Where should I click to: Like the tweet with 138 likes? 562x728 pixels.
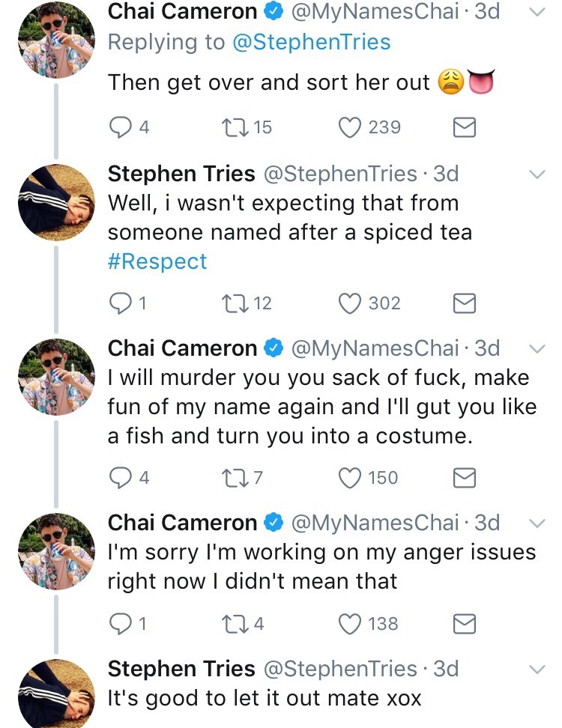[351, 623]
